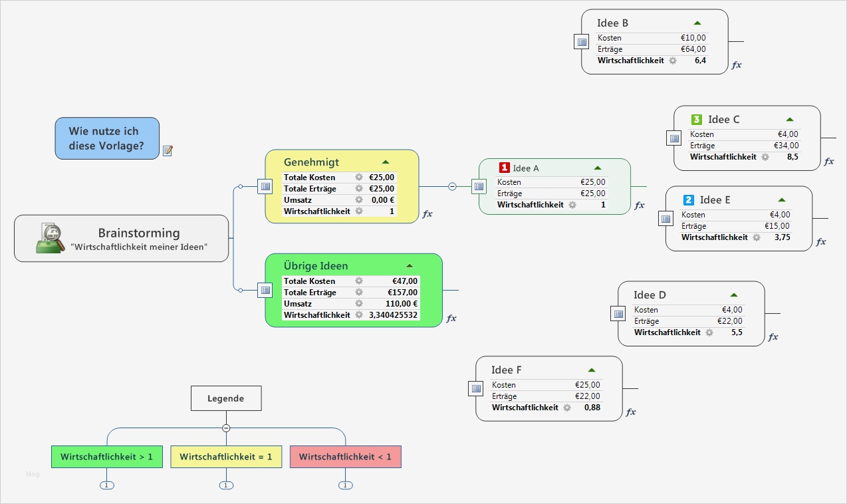Select the Idee F Kosten value field
This screenshot has height=504, width=847.
[587, 385]
